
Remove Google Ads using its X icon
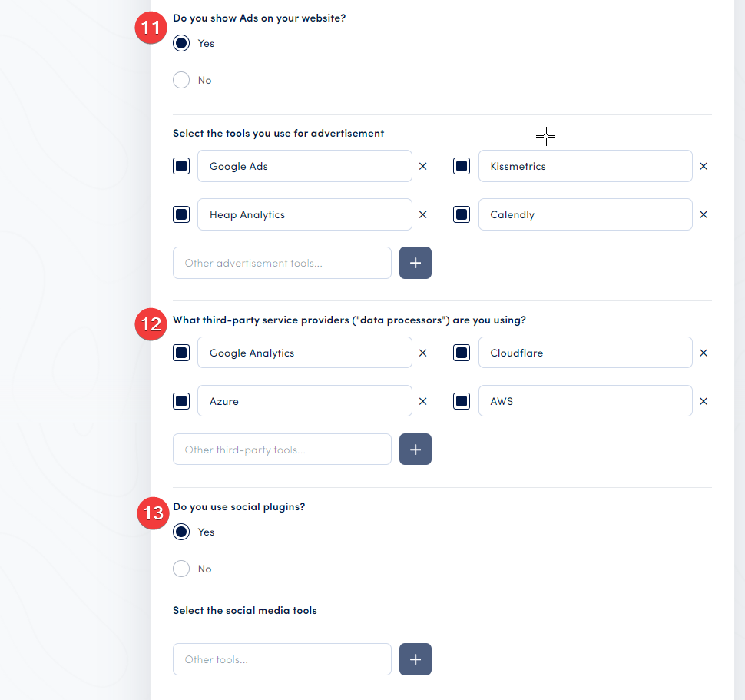pyautogui.click(x=422, y=166)
